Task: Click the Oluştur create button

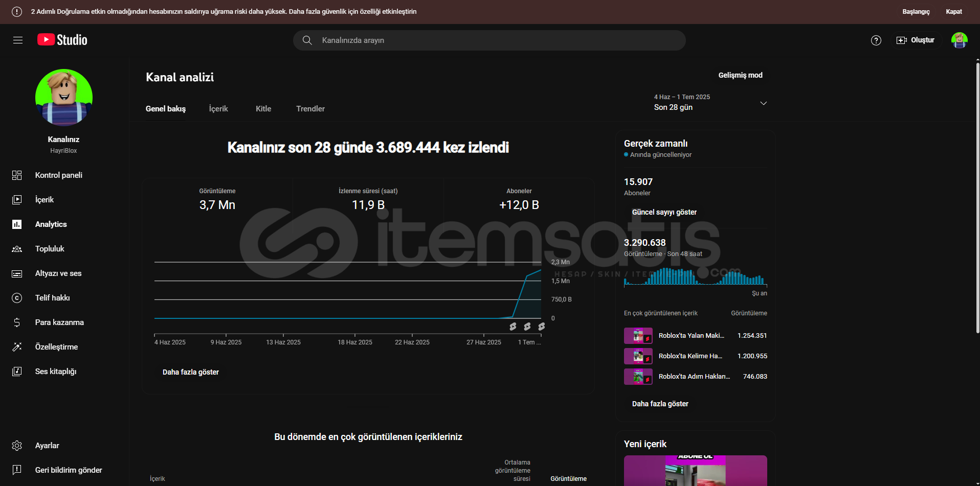Action: [x=916, y=40]
